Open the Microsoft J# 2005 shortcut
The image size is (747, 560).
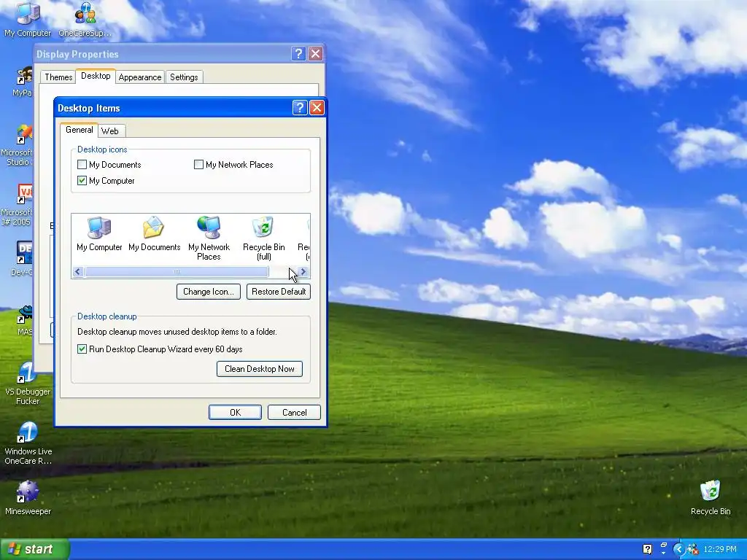click(17, 204)
